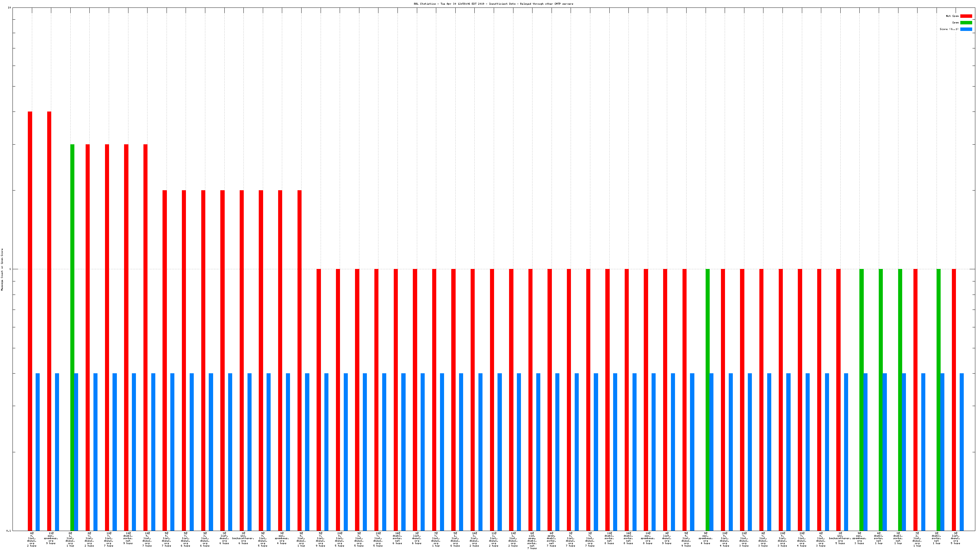The image size is (980, 551).
Task: Click the blue Score (0..1) legend swatch
Action: pyautogui.click(x=966, y=29)
